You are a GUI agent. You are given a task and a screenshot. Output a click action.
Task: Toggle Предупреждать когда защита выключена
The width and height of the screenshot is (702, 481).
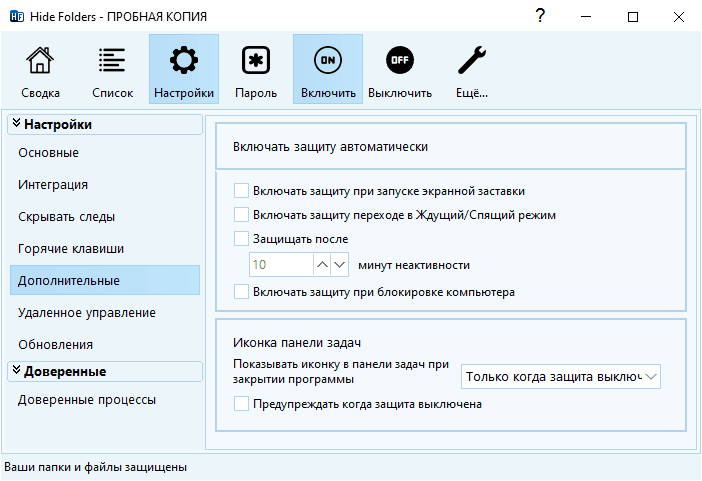(241, 404)
